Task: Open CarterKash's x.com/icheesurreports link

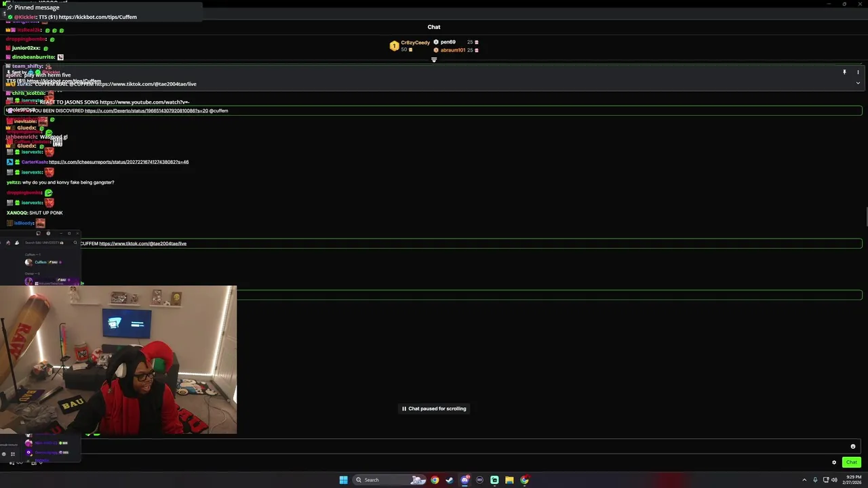Action: click(119, 162)
